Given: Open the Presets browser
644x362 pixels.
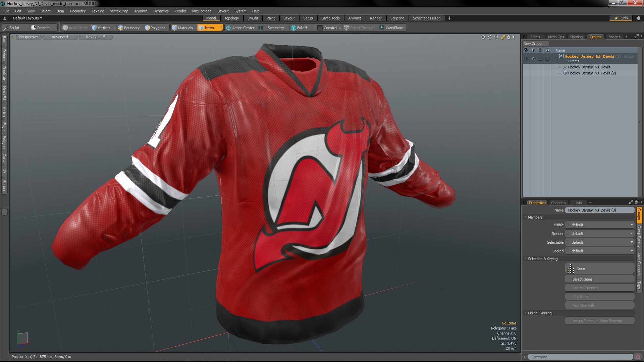Looking at the screenshot, I should [x=43, y=28].
